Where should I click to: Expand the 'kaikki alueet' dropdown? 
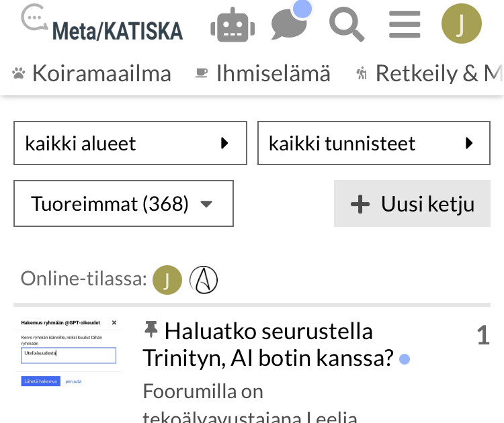coord(130,143)
